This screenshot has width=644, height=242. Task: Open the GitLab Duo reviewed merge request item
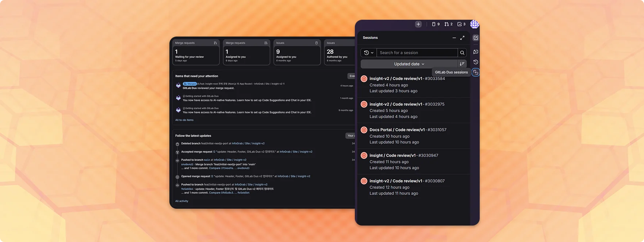[208, 88]
